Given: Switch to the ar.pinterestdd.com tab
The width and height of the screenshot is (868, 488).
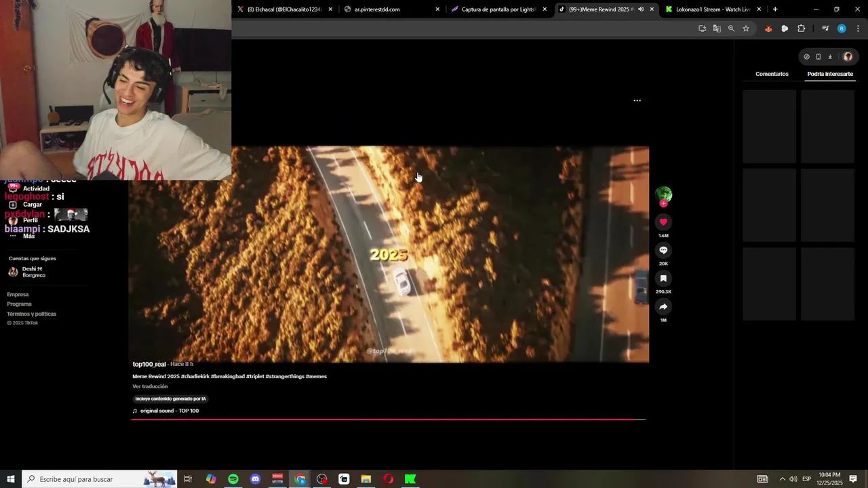Looking at the screenshot, I should pos(392,9).
